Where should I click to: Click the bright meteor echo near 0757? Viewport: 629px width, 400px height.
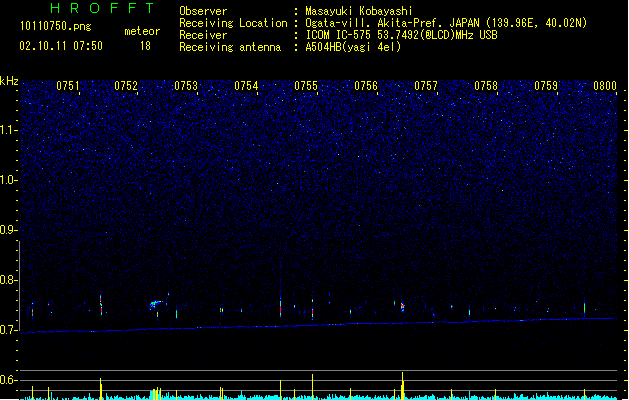click(402, 307)
